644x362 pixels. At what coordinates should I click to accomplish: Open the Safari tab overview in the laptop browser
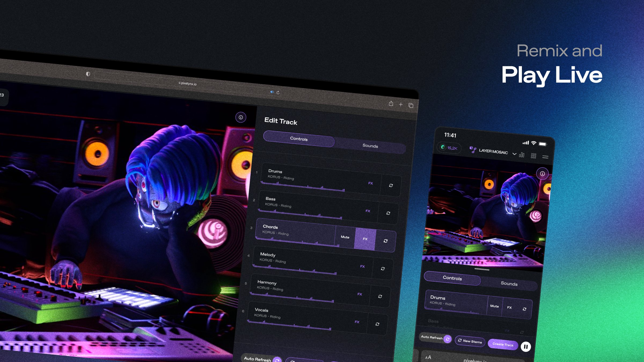(411, 105)
